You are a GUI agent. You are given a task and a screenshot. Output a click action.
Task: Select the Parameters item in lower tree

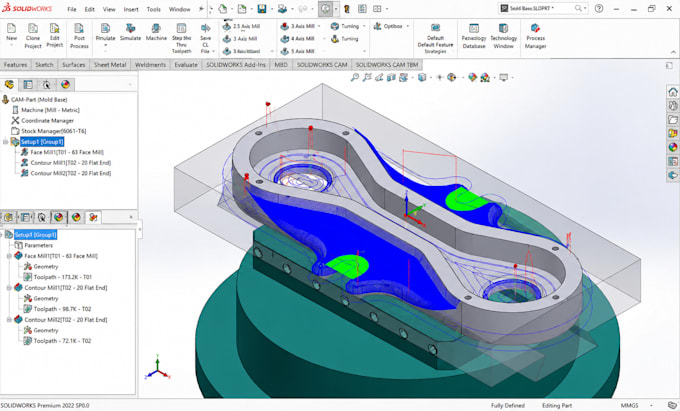34,245
